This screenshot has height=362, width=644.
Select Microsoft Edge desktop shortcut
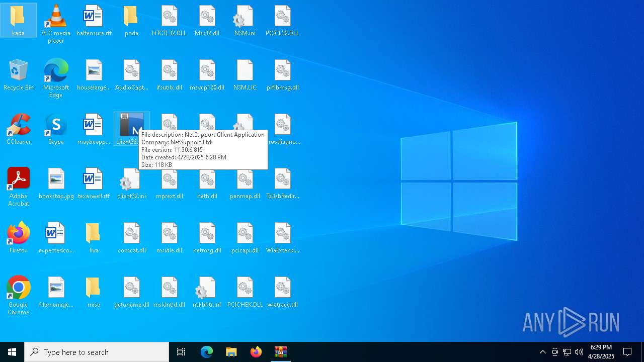coord(56,78)
